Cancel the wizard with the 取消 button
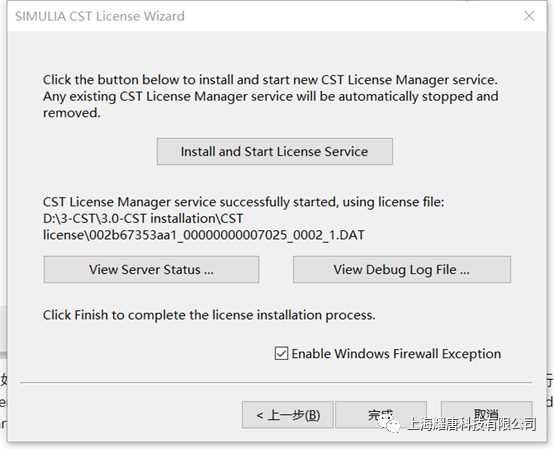 [487, 415]
